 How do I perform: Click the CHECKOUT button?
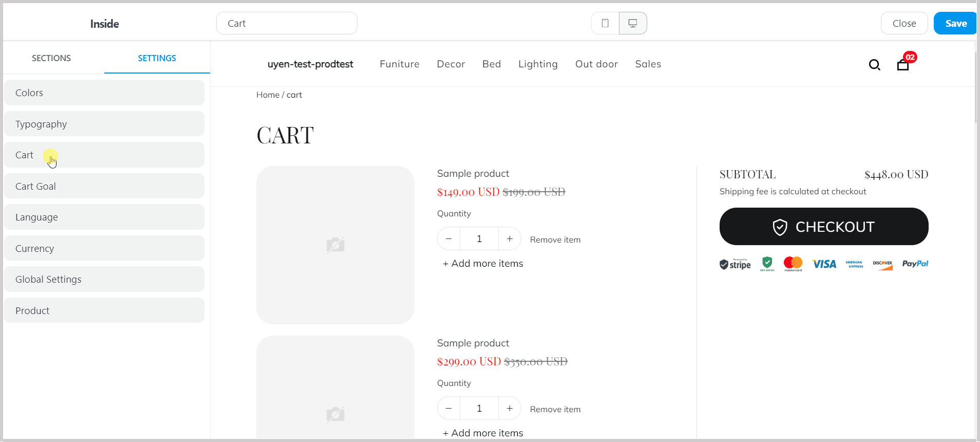pos(824,227)
